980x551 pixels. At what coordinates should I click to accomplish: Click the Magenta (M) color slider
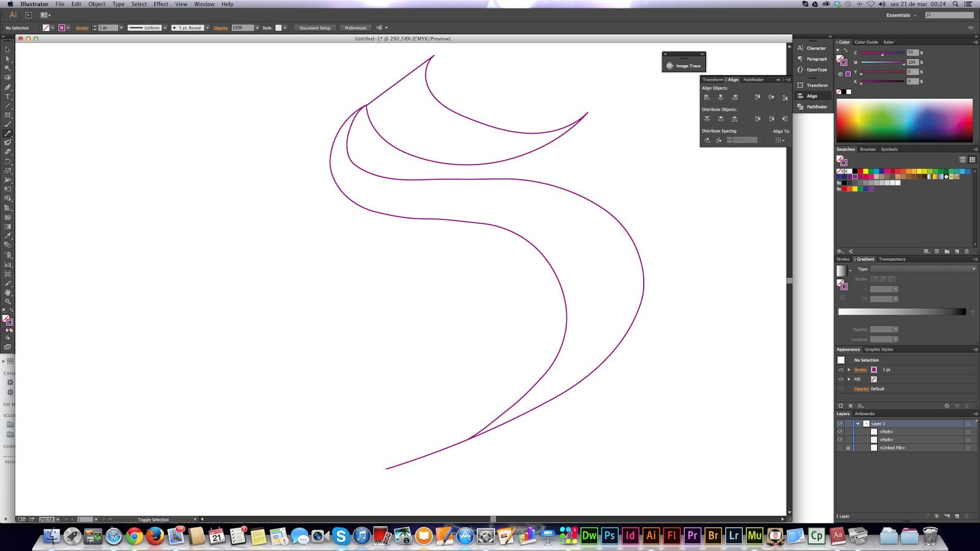click(x=882, y=62)
